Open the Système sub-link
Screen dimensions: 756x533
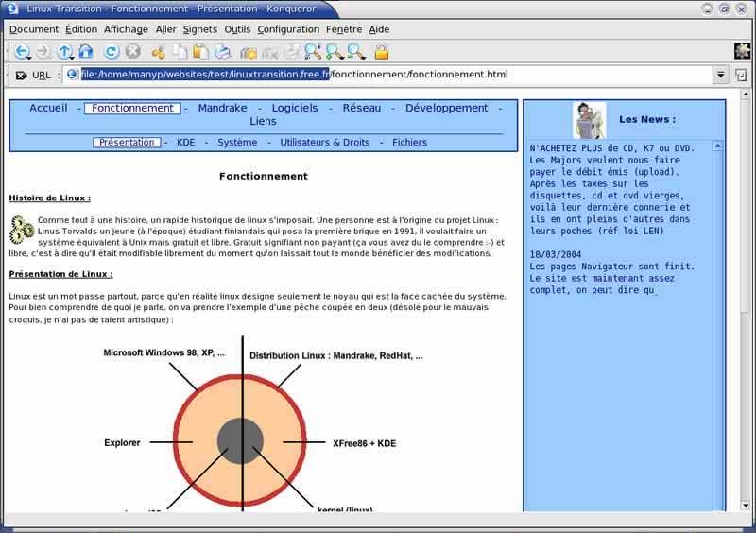click(x=237, y=143)
